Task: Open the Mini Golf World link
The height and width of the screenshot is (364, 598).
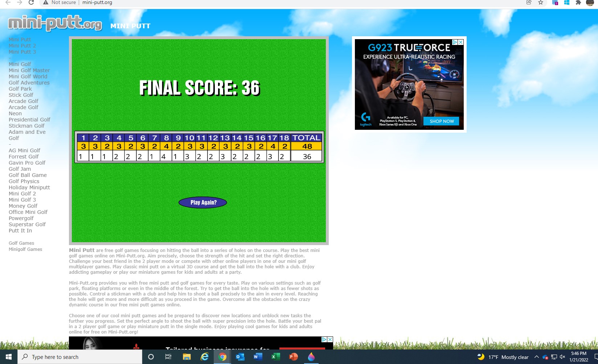Action: point(28,76)
